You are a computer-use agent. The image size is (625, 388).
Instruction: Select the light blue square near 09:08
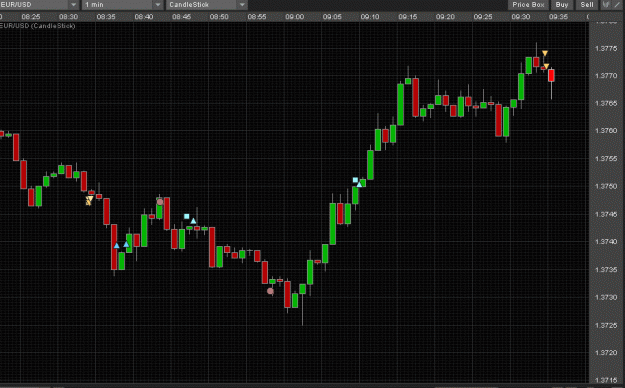pyautogui.click(x=355, y=180)
